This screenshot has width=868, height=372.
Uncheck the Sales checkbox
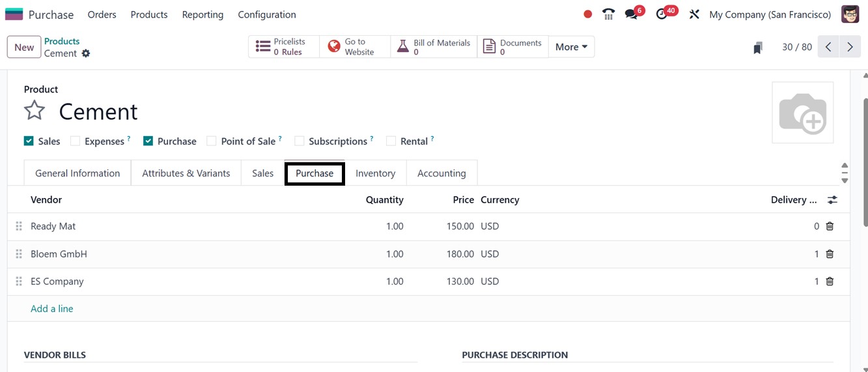29,141
